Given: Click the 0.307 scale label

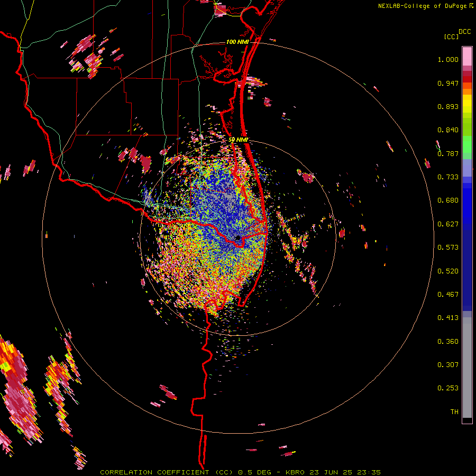Looking at the screenshot, I should point(448,365).
